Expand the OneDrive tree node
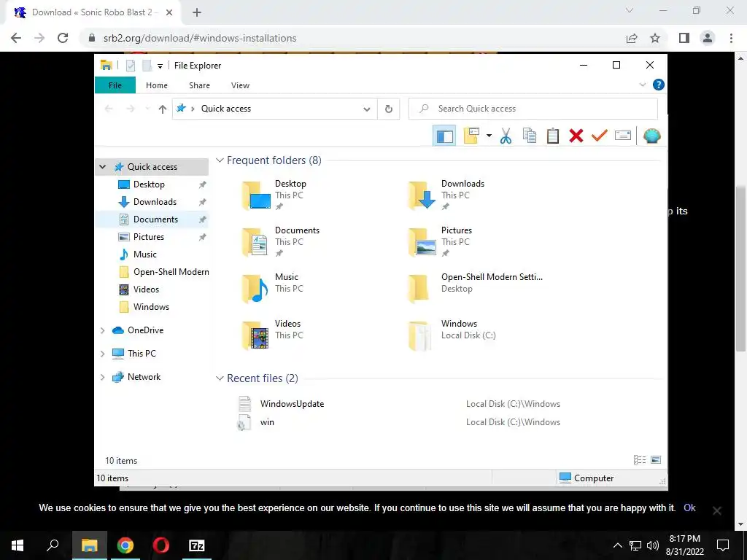 [102, 330]
